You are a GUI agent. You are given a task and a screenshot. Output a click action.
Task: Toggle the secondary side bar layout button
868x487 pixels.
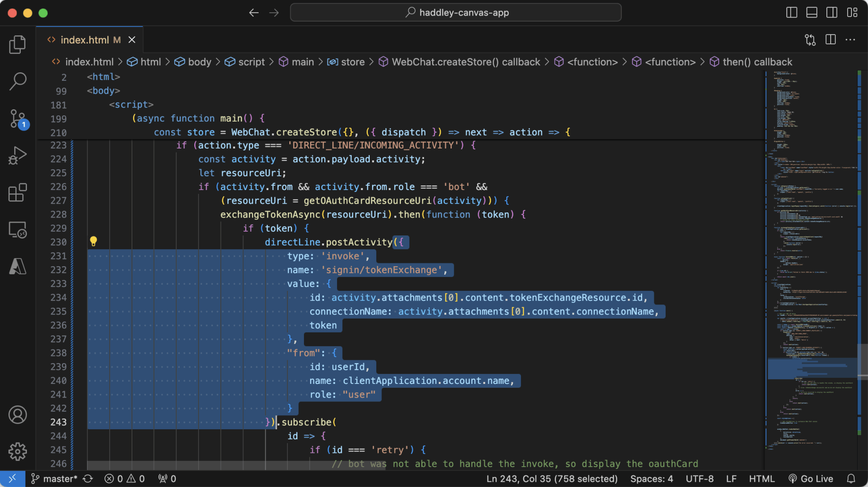pos(832,13)
